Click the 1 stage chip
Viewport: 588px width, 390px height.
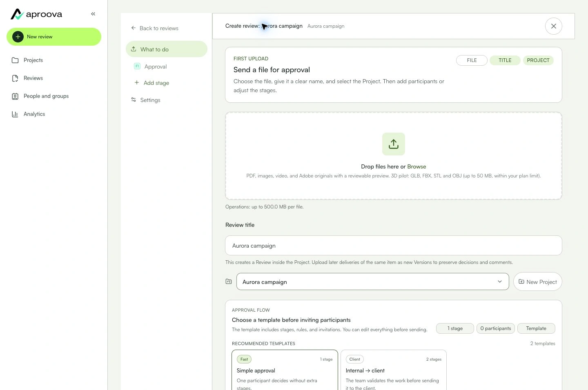(x=455, y=328)
